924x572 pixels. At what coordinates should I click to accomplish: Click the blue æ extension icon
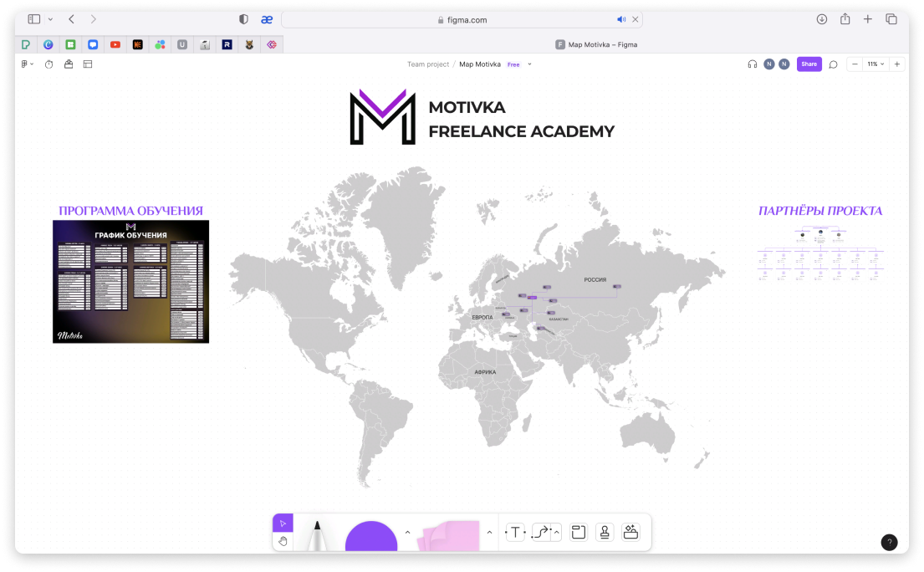coord(267,19)
